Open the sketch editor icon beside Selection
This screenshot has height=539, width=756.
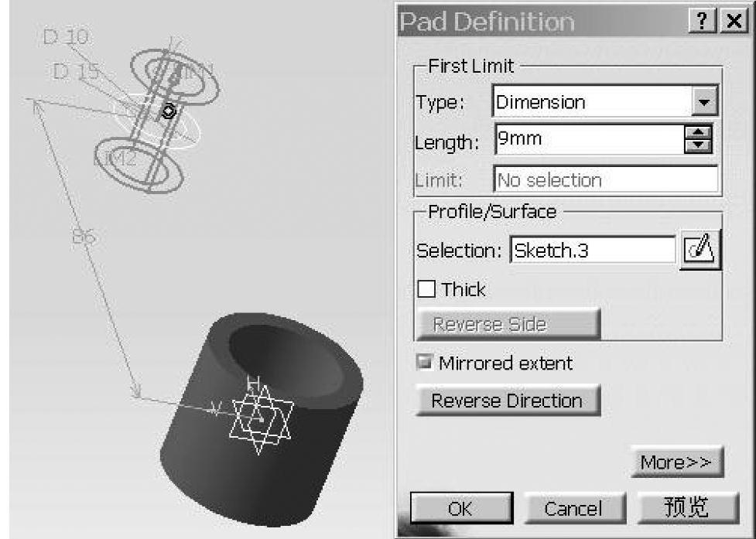[700, 250]
